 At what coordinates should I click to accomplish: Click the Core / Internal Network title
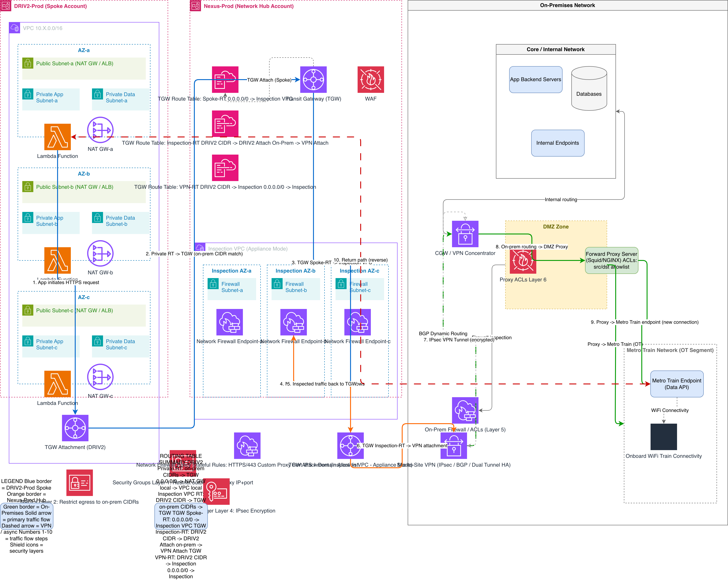(556, 49)
